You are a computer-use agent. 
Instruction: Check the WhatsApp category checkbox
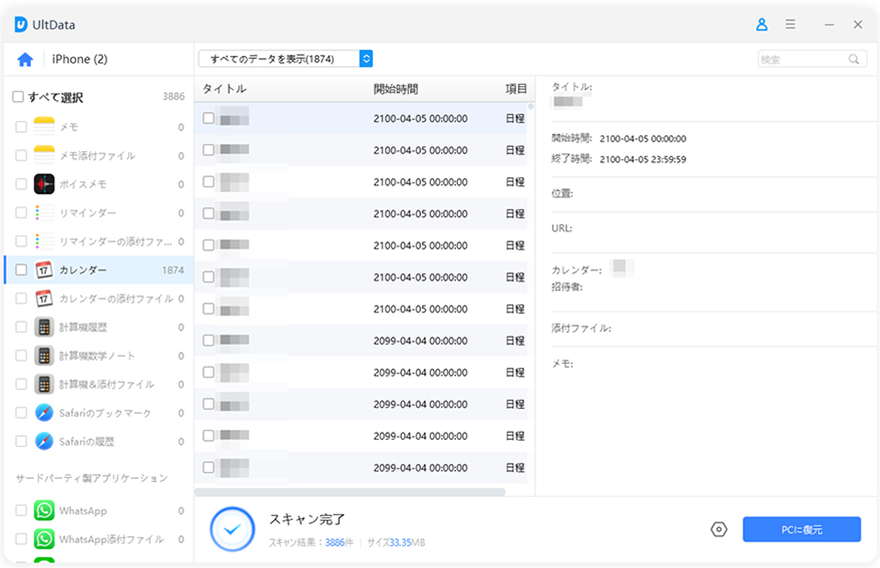coord(21,511)
